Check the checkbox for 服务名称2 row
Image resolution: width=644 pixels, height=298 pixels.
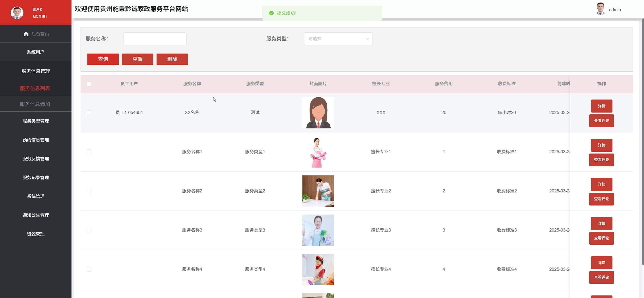(89, 191)
